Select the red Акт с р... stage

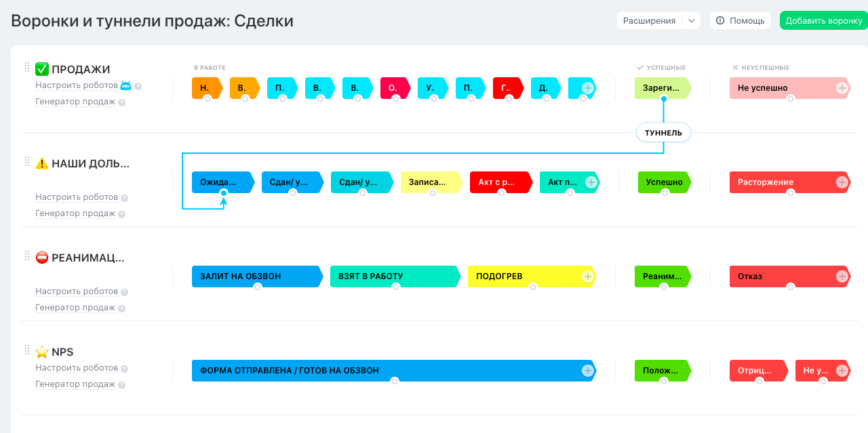pyautogui.click(x=501, y=182)
